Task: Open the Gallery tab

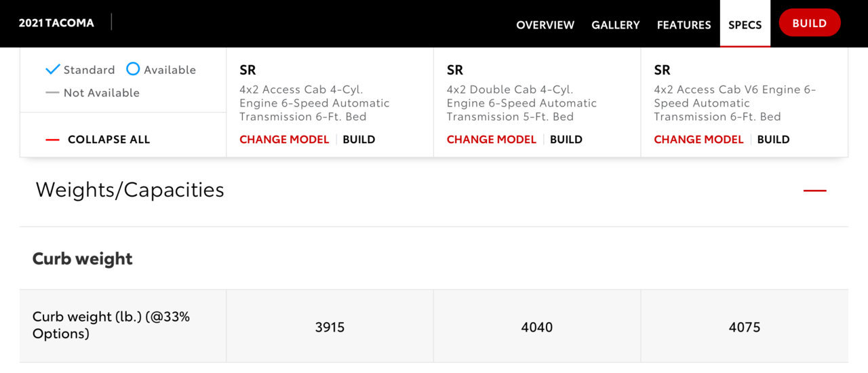Action: tap(616, 24)
